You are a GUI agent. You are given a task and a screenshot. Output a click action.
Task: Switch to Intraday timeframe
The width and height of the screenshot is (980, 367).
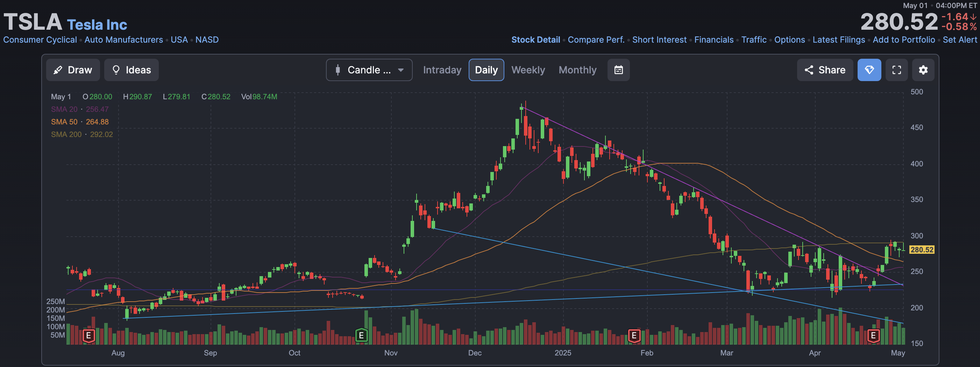coord(442,70)
